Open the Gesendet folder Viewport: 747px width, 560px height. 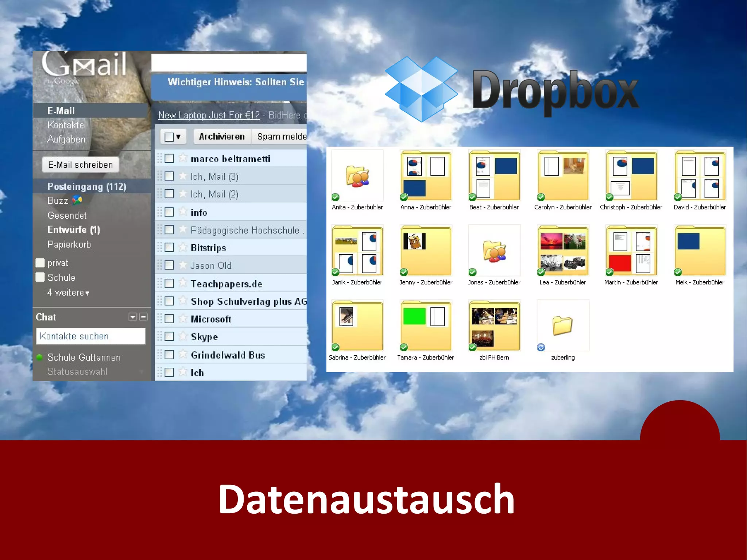pos(67,215)
